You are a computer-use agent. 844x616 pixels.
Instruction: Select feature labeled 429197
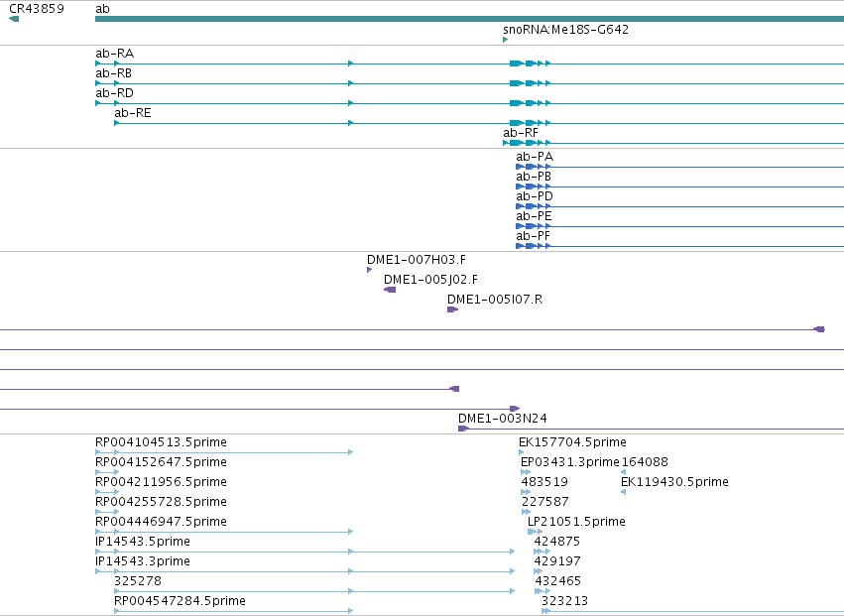(x=557, y=561)
